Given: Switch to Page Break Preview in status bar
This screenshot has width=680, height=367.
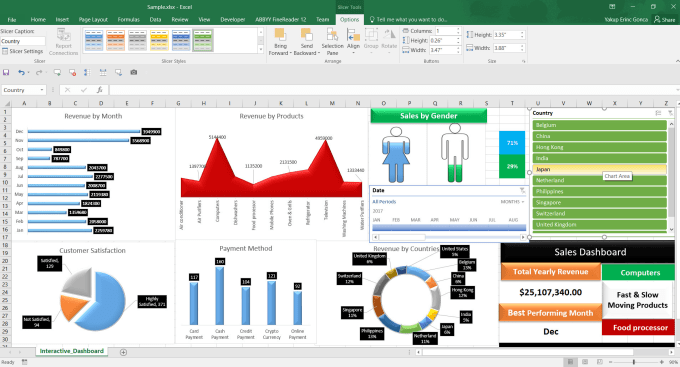Looking at the screenshot, I should (600, 362).
